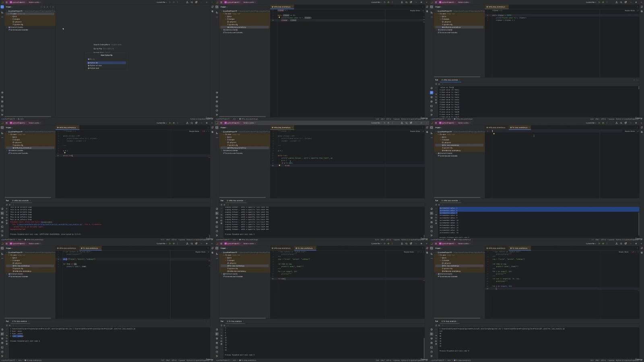Click the Rerun icon in the top-right screenshot's Run panel
Screen dimensions: 644x362
(436, 84)
